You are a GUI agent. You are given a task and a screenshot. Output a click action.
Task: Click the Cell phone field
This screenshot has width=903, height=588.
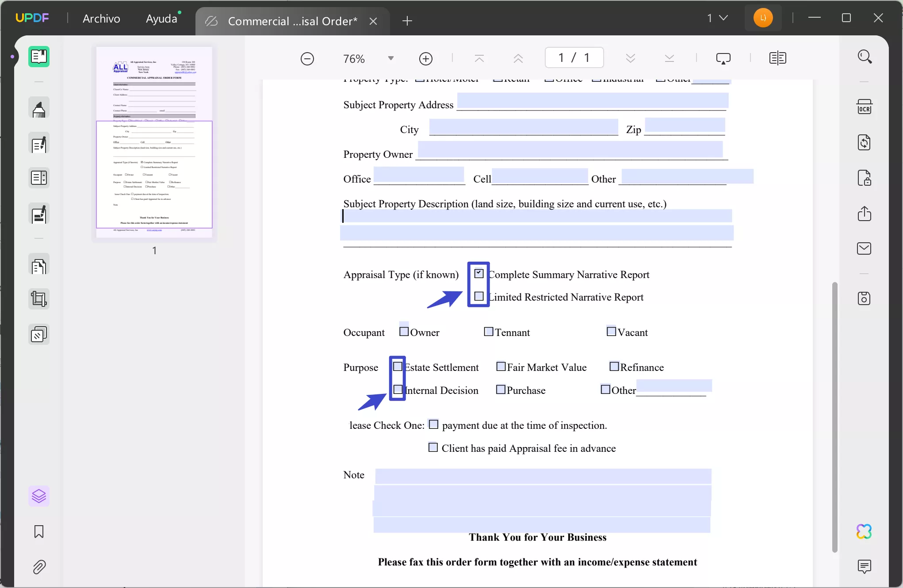(540, 176)
